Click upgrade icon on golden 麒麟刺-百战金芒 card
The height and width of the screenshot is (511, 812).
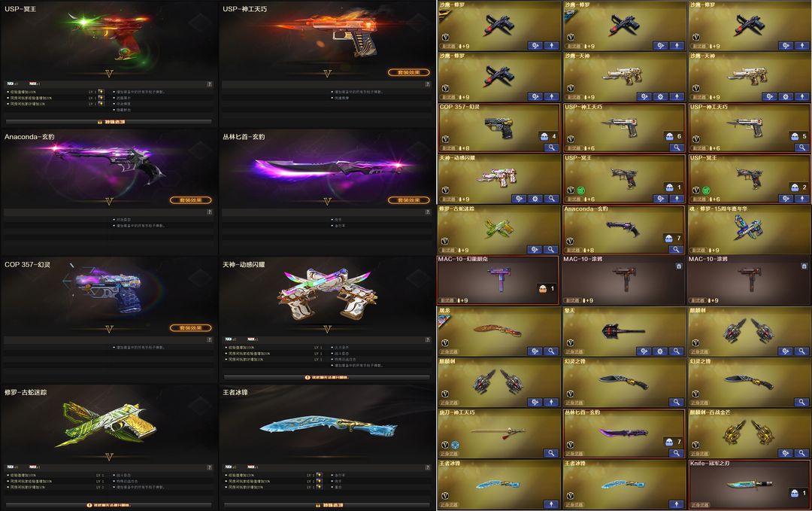click(x=785, y=453)
